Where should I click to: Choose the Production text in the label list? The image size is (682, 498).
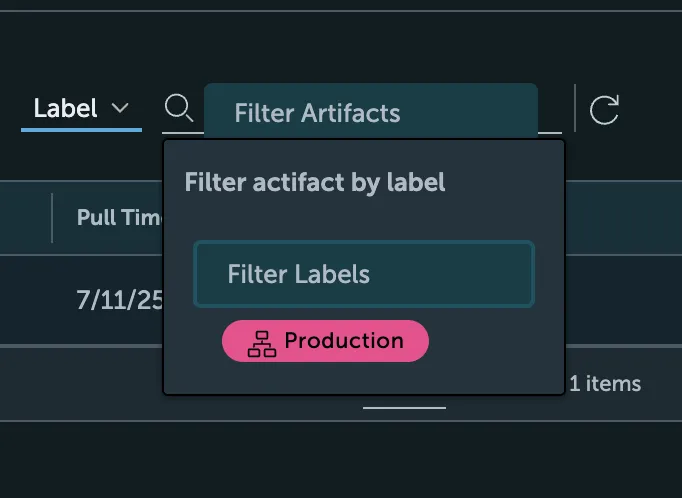click(344, 341)
